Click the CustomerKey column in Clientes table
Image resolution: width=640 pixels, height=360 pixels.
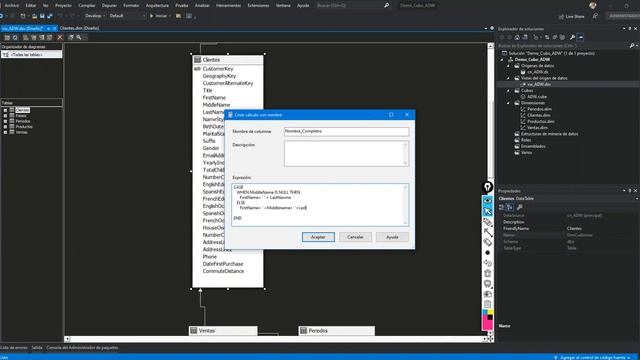click(218, 69)
